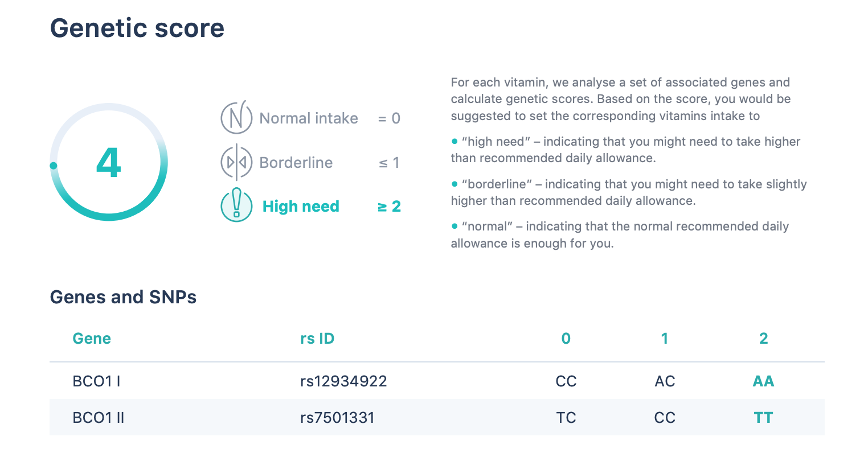Viewport: 868px width, 453px height.
Task: Click the High need exclamation icon
Action: tap(236, 205)
